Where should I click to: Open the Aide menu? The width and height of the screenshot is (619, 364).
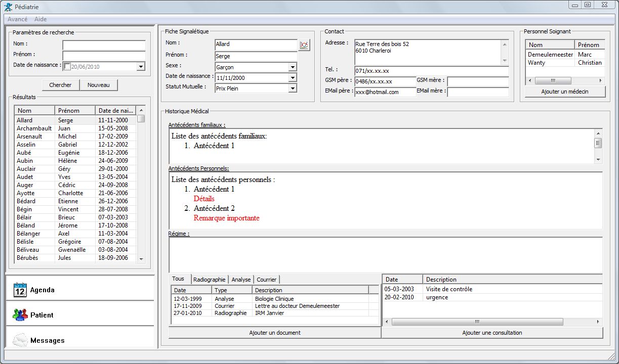coord(40,19)
